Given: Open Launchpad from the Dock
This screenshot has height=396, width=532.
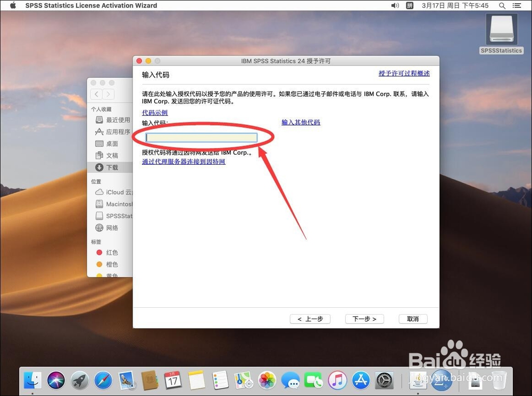Looking at the screenshot, I should (79, 381).
